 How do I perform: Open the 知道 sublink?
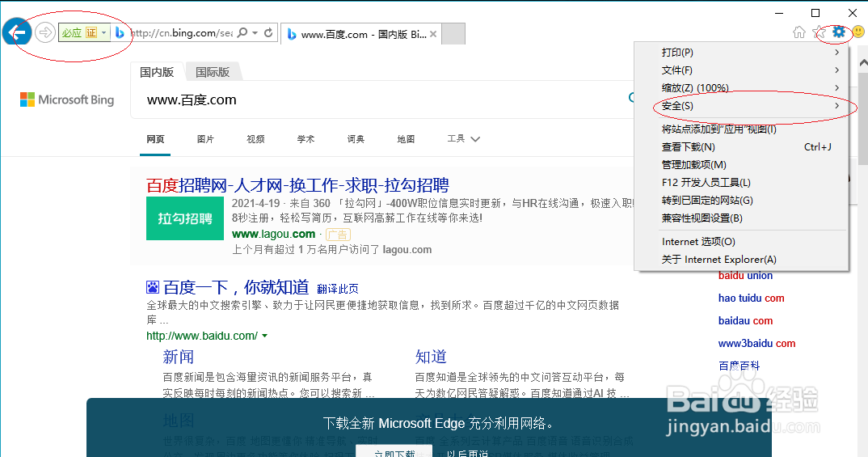[431, 357]
